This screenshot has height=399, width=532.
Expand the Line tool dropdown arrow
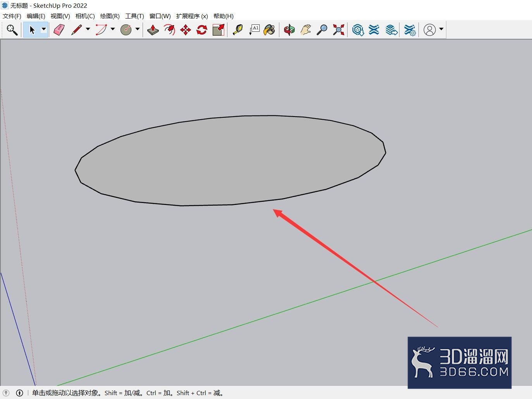pyautogui.click(x=88, y=29)
